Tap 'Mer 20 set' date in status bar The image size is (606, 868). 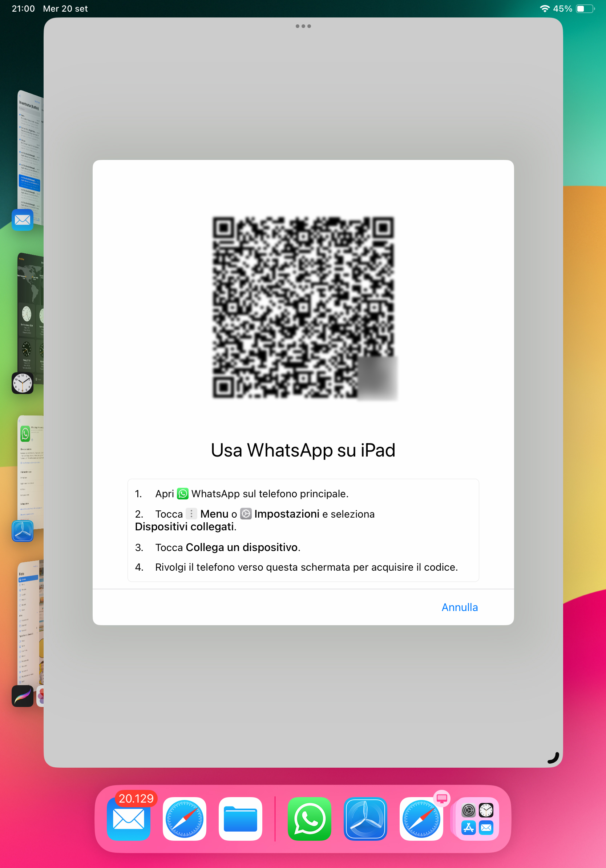click(x=65, y=8)
